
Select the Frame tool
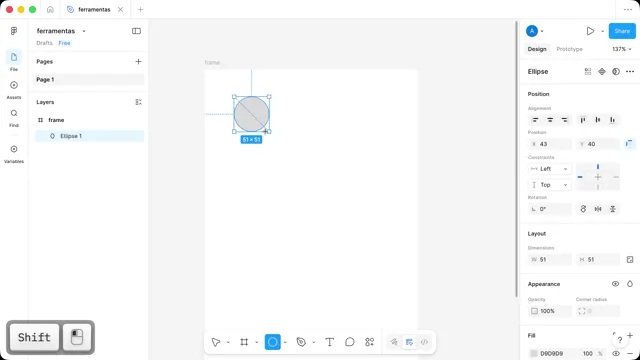pyautogui.click(x=244, y=342)
